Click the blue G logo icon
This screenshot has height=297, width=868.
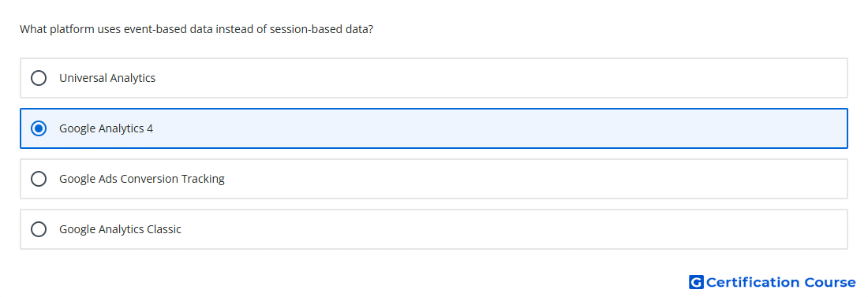coord(696,282)
